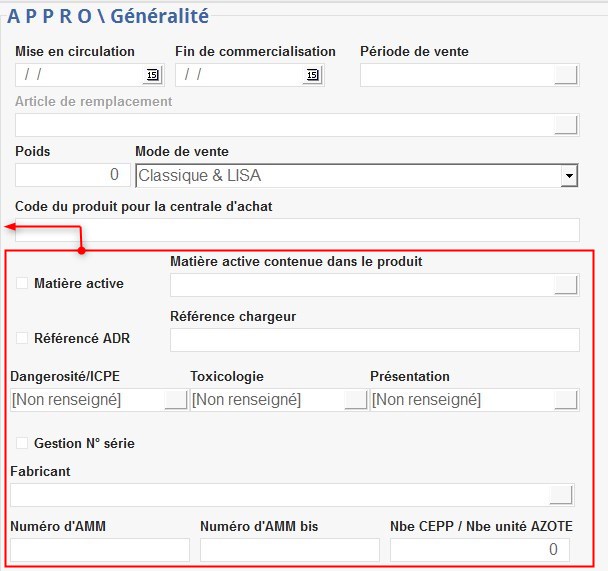Click the Numéro d'AMM field
Viewport: 608px width, 571px height.
99,550
